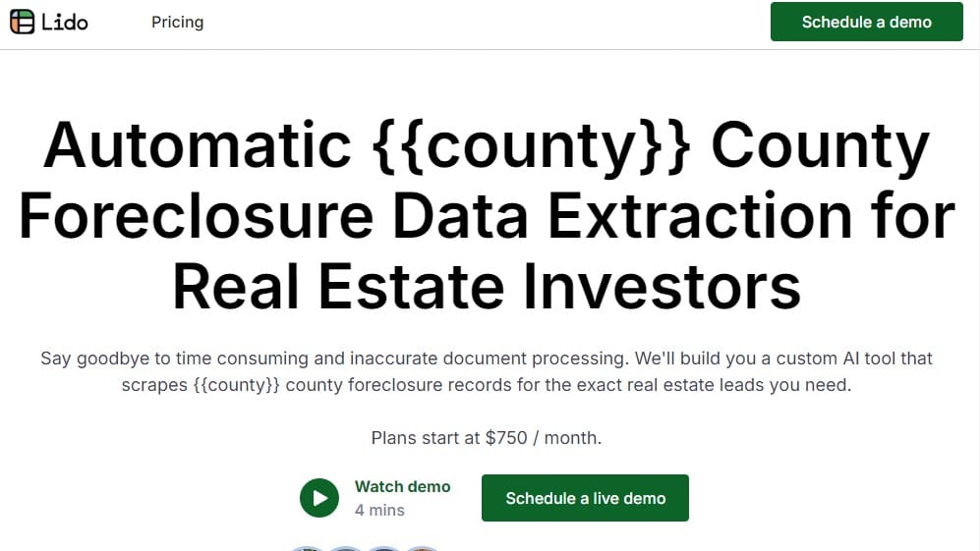Play the demo video with round green play icon

click(x=319, y=498)
